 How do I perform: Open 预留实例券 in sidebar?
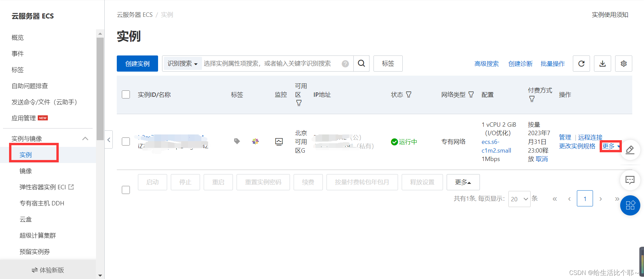point(35,251)
